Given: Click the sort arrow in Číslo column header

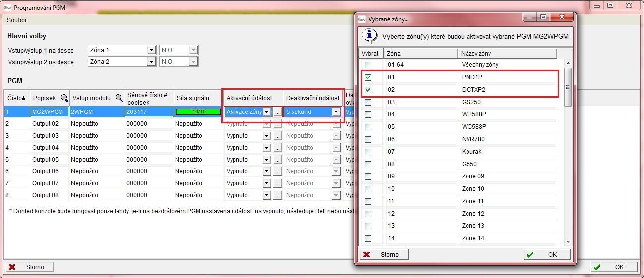Looking at the screenshot, I should [23, 98].
